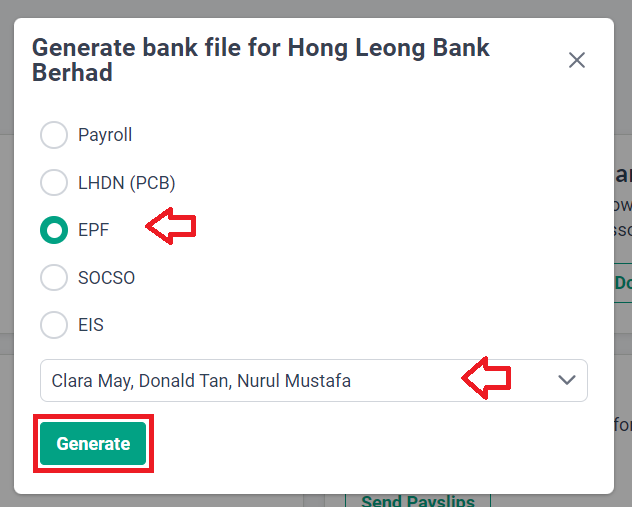Click the selected EPF radio circle

point(53,230)
